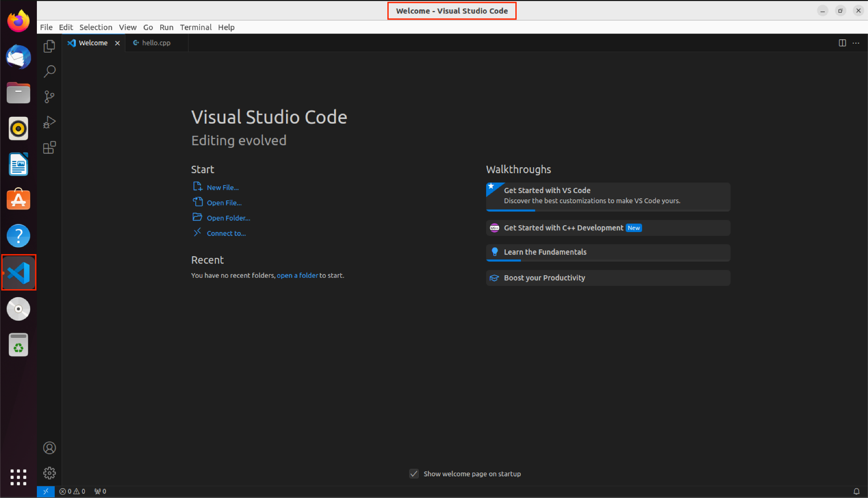Open the Trash from the dock
This screenshot has width=868, height=498.
click(x=18, y=345)
